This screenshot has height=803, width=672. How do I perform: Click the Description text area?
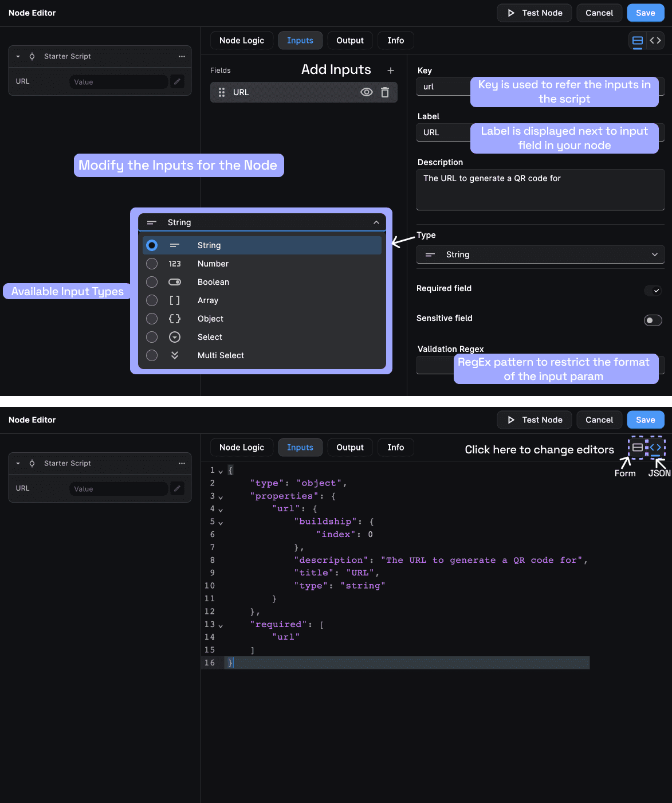coord(539,190)
